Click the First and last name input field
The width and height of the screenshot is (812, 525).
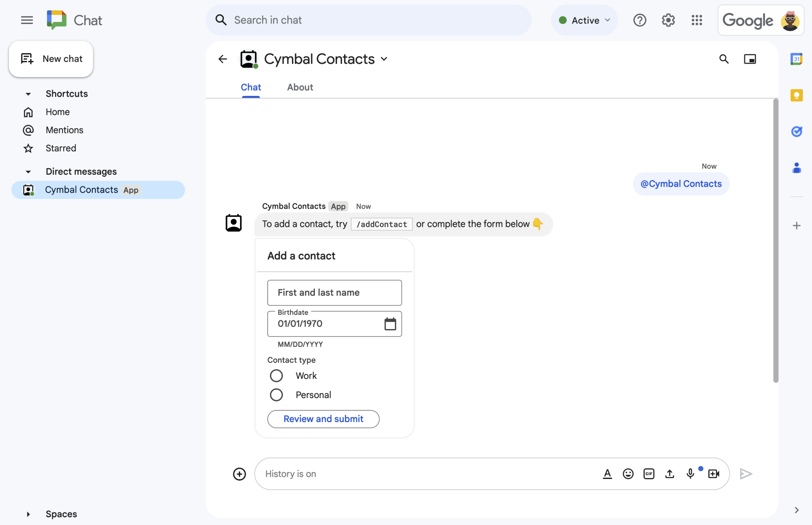[x=334, y=292]
